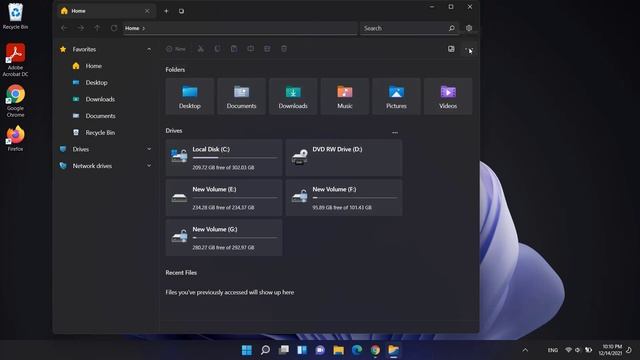
Task: Open the Windows Start menu
Action: tap(247, 350)
